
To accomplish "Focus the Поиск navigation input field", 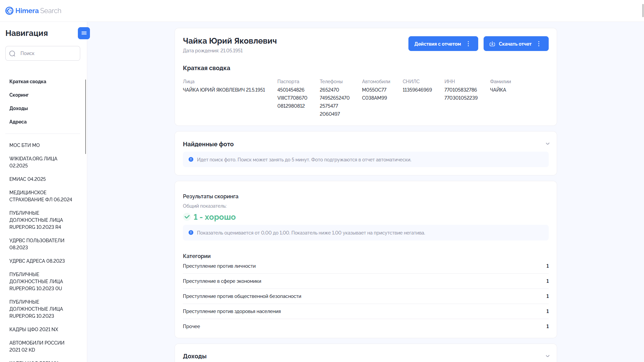I will tap(43, 53).
